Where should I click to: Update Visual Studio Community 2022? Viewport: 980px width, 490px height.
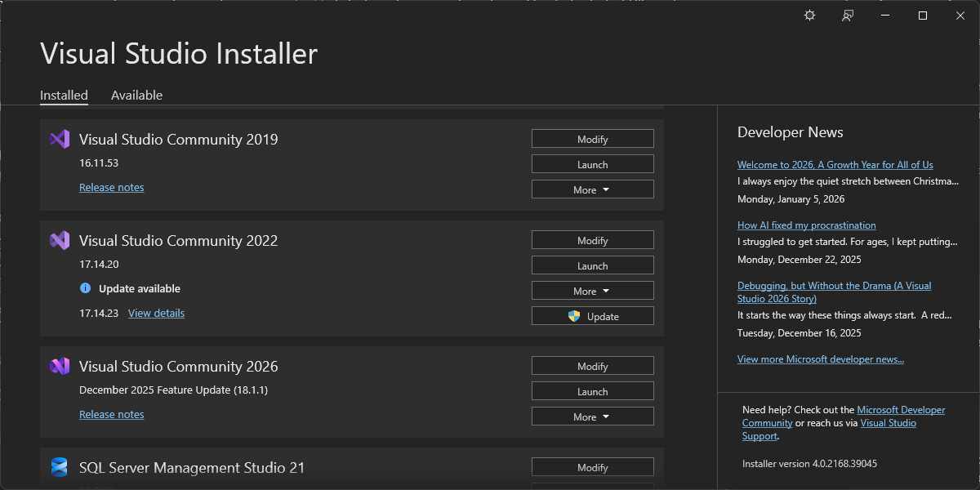click(592, 316)
